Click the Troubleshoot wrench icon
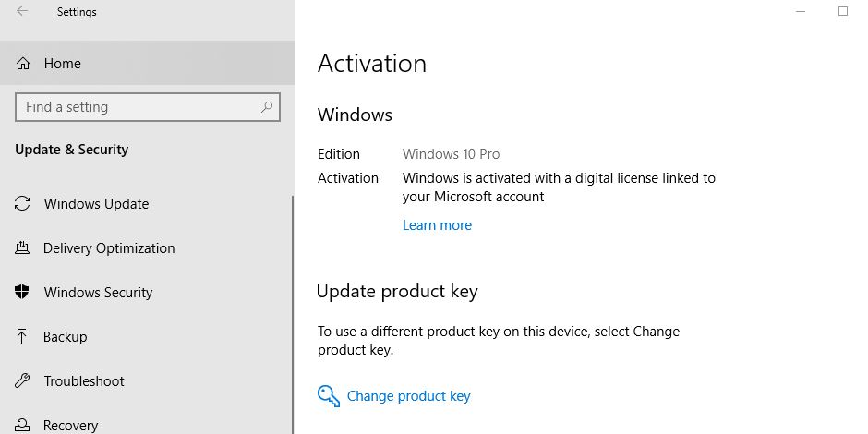868x434 pixels. pos(21,380)
